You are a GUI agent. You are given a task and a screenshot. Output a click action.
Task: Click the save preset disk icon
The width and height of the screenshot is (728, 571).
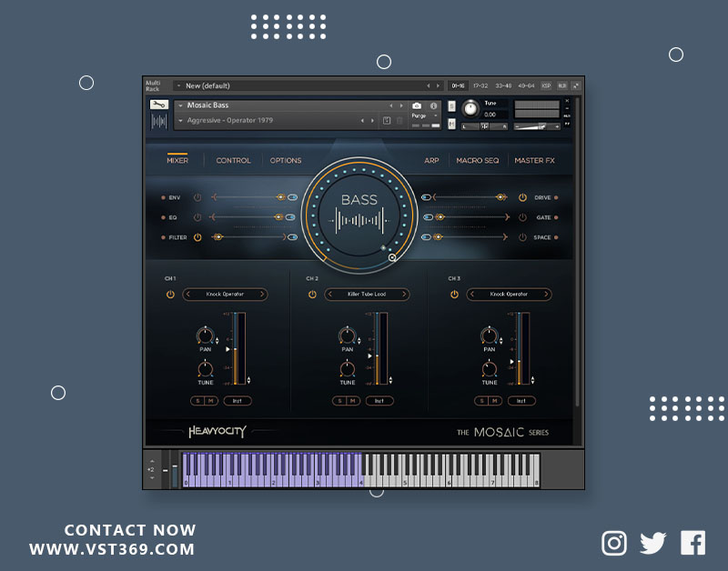coord(386,121)
